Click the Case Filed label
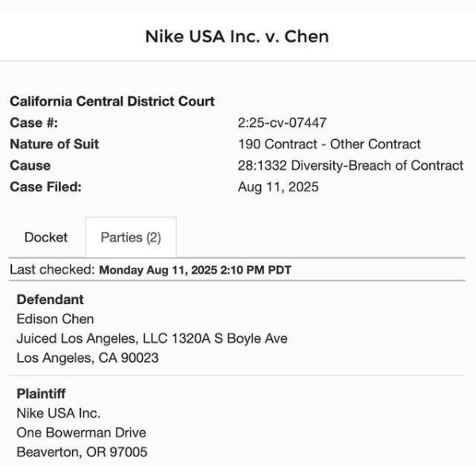476x466 pixels. pos(45,187)
